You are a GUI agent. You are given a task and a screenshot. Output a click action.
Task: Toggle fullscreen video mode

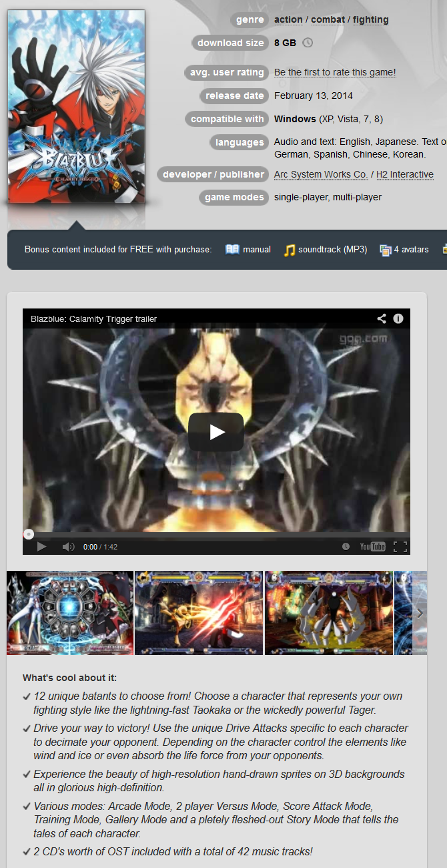[400, 547]
